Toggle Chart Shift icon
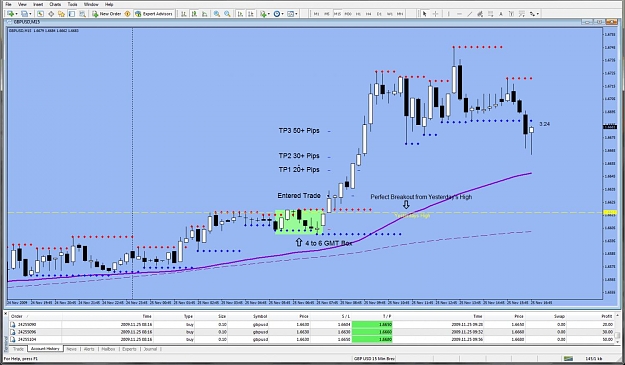 coord(251,14)
